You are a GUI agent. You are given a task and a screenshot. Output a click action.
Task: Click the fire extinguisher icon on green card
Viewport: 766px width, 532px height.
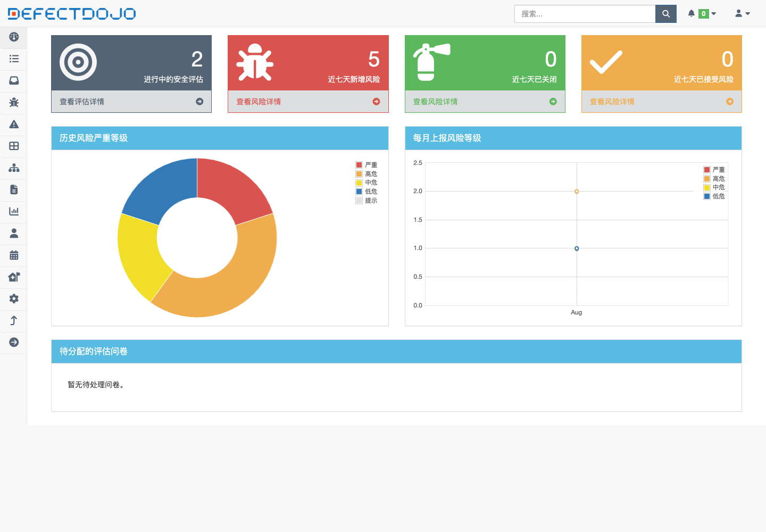(431, 62)
